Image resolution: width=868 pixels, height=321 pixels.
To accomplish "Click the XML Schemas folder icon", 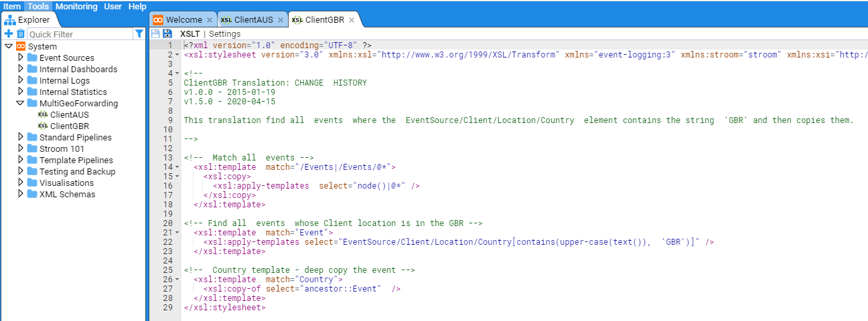I will click(x=32, y=195).
